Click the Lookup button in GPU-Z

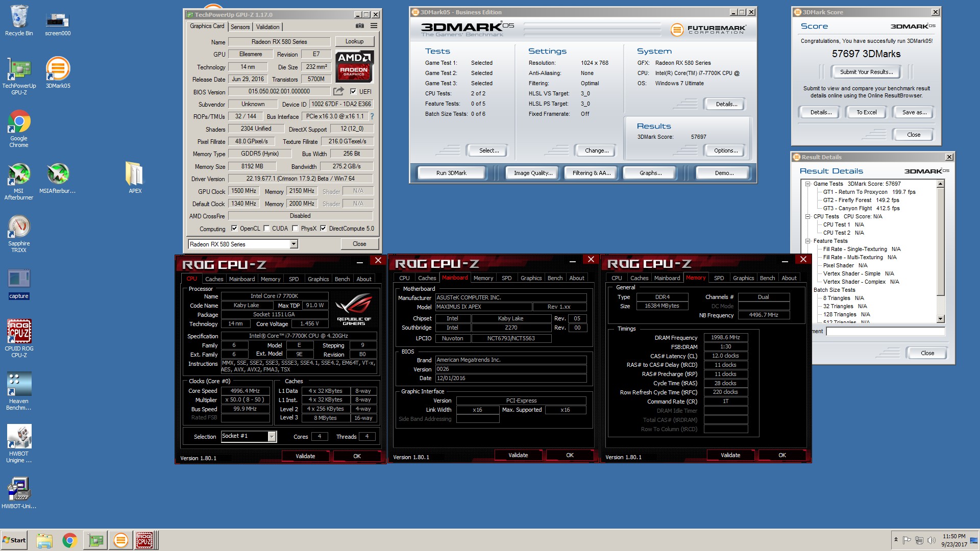[355, 42]
